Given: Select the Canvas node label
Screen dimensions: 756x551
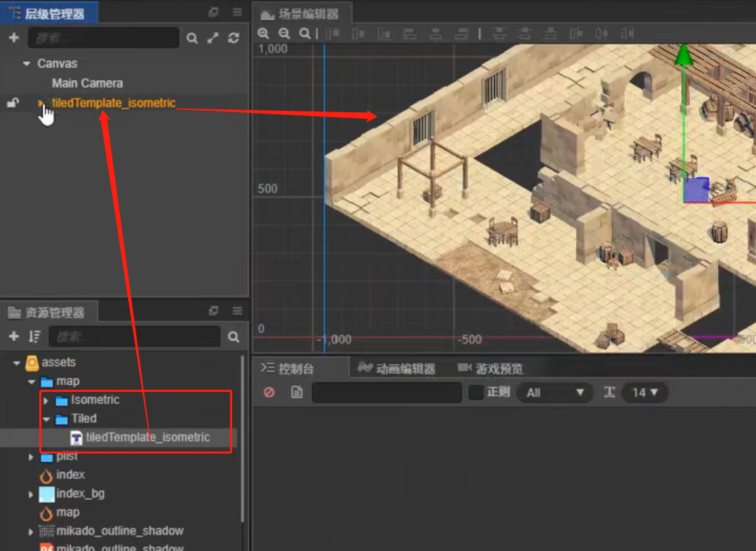Looking at the screenshot, I should pyautogui.click(x=58, y=63).
